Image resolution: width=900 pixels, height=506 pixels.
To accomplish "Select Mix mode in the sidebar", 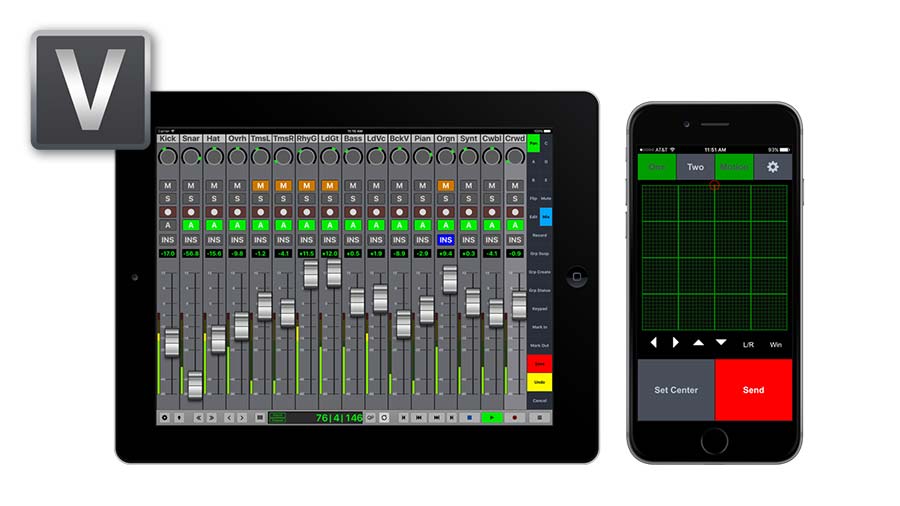I will 546,217.
